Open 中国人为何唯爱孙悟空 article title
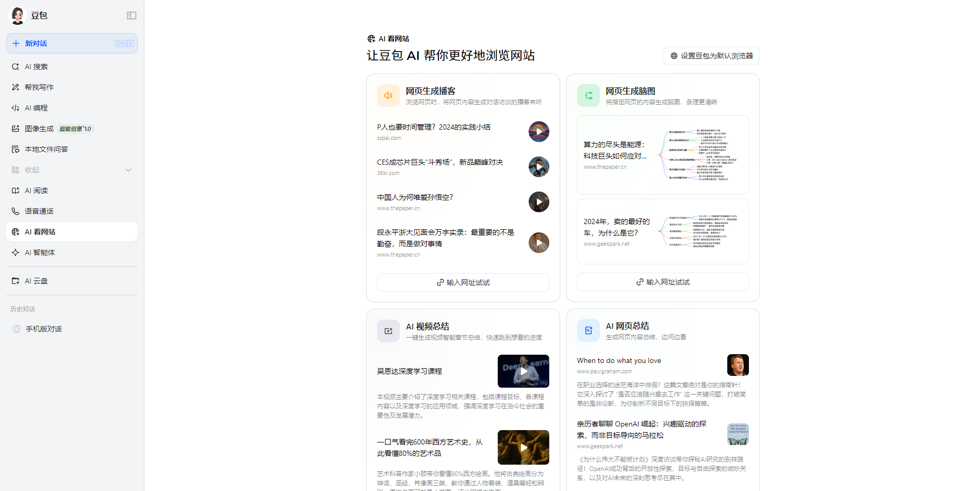Screen dimensions: 980x491 [415, 197]
